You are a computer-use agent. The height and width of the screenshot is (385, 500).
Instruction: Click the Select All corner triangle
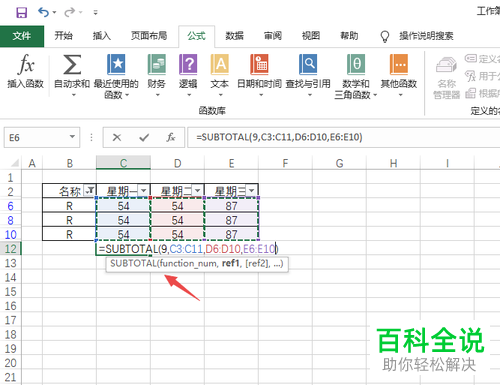15,163
